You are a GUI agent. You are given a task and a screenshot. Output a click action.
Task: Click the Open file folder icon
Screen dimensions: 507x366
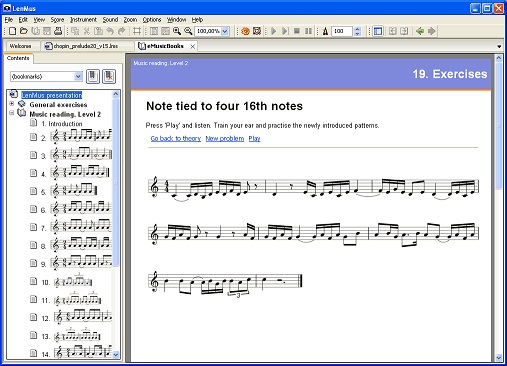tap(24, 31)
